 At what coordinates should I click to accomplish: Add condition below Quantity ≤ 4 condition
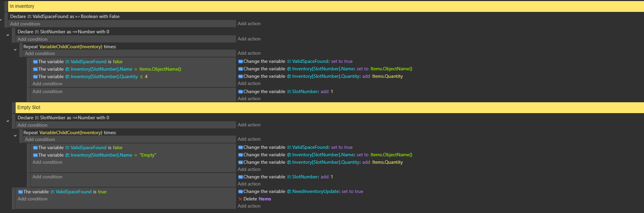[x=47, y=84]
